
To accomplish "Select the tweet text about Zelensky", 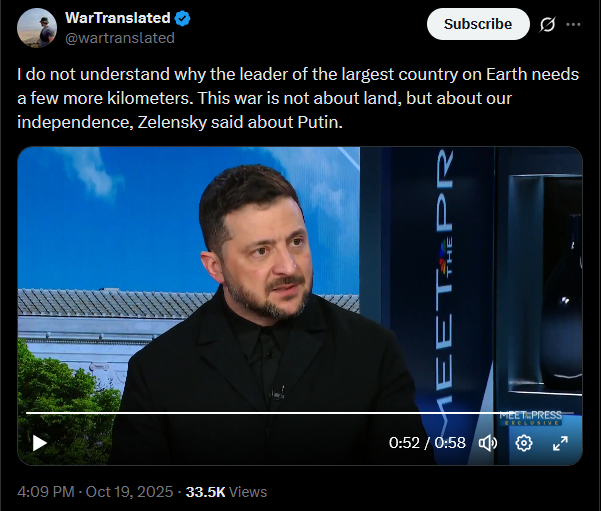I will (x=298, y=98).
